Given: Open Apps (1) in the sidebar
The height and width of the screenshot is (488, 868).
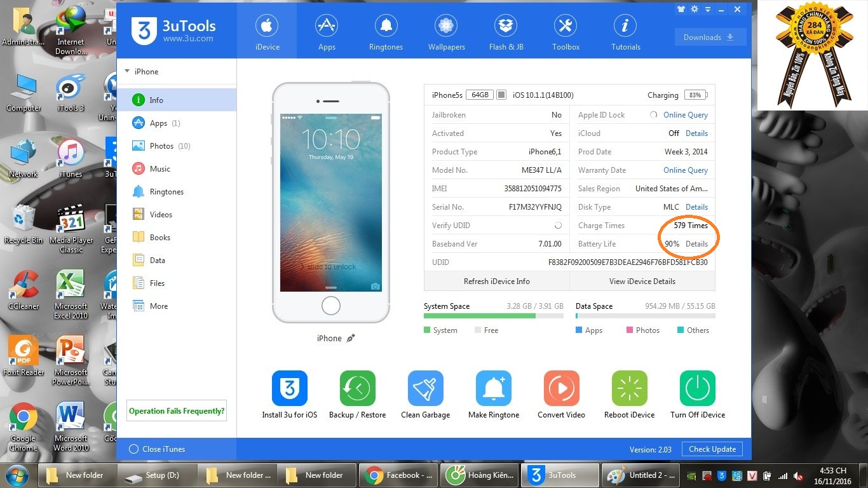Looking at the screenshot, I should coord(177,123).
